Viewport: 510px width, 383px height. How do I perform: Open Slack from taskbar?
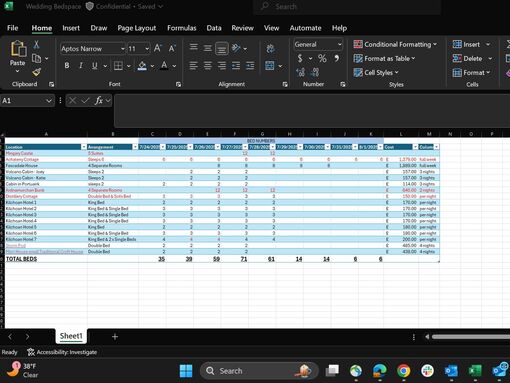coord(427,371)
